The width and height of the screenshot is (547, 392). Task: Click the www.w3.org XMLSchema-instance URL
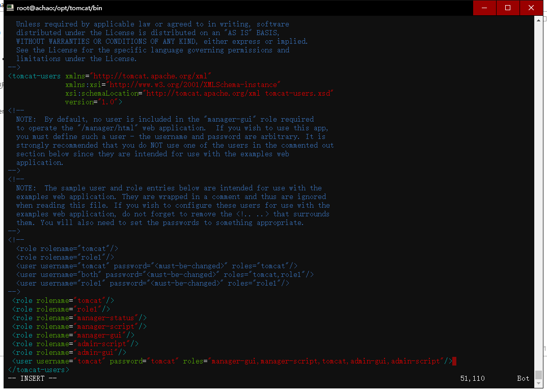194,85
